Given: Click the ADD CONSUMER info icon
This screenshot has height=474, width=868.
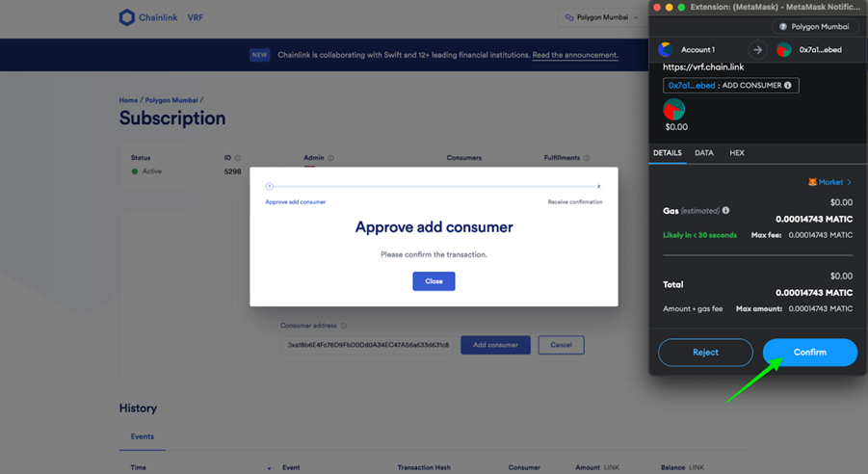Looking at the screenshot, I should click(788, 86).
